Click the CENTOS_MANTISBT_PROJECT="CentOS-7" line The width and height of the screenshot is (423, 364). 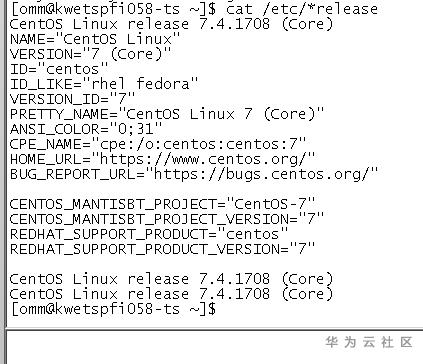[162, 204]
